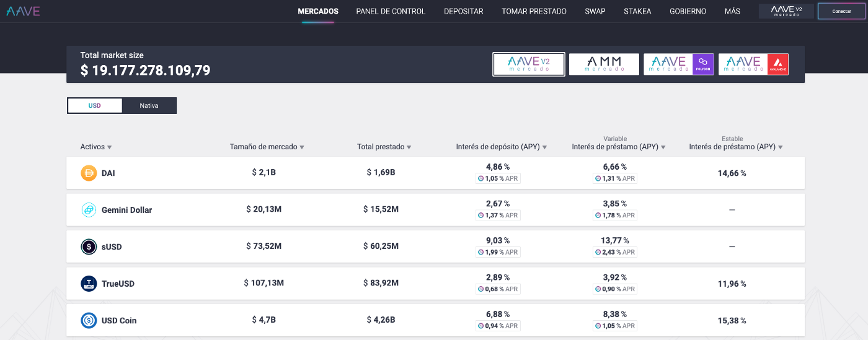Image resolution: width=868 pixels, height=340 pixels.
Task: Sort by Interés de depósito (APY)
Action: 502,147
